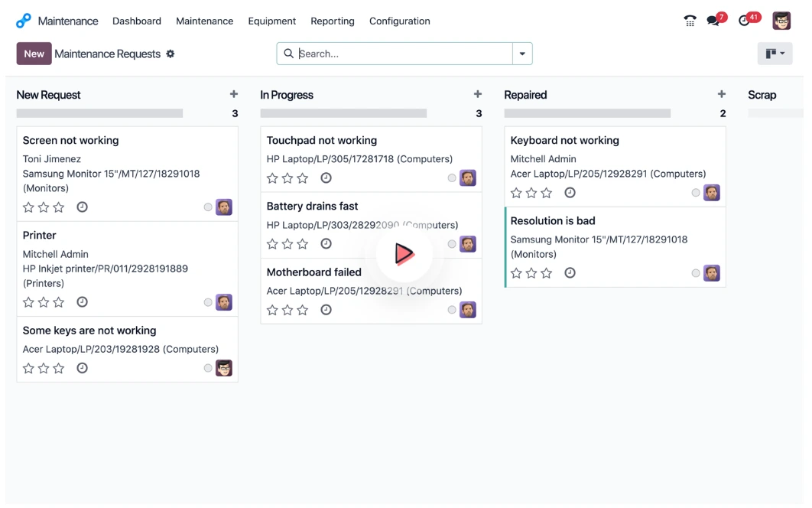Viewport: 812px width, 508px height.
Task: Click the New button
Action: pyautogui.click(x=34, y=54)
